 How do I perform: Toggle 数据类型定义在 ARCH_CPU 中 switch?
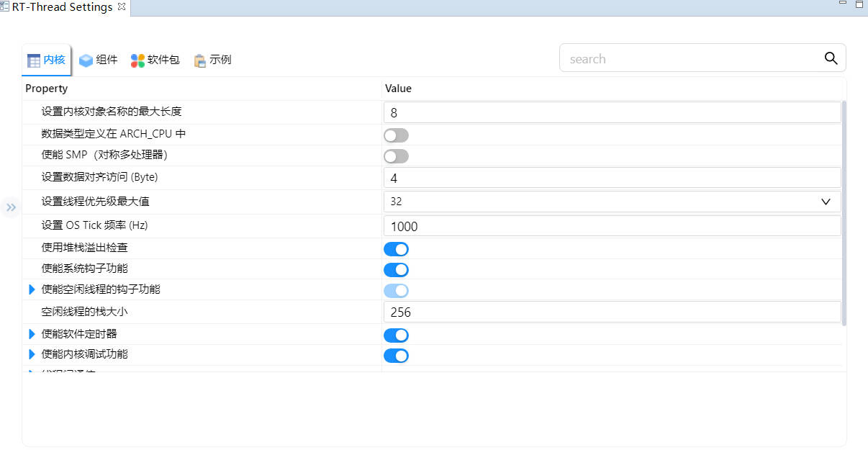tap(396, 135)
